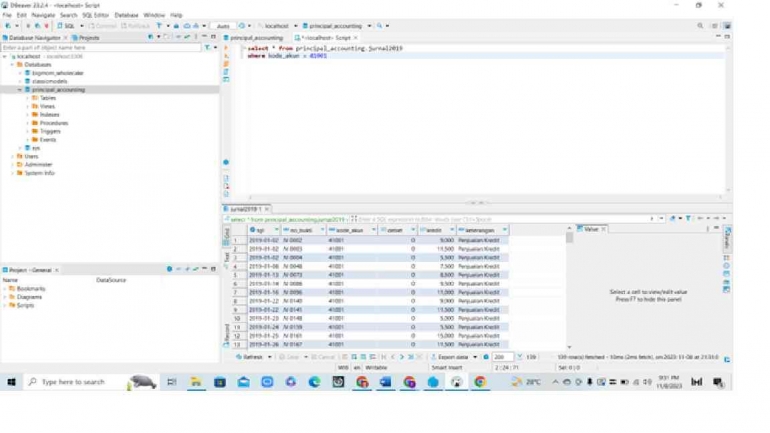Viewport: 770px width, 433px height.
Task: Open the SQL Editor menu
Action: click(95, 15)
